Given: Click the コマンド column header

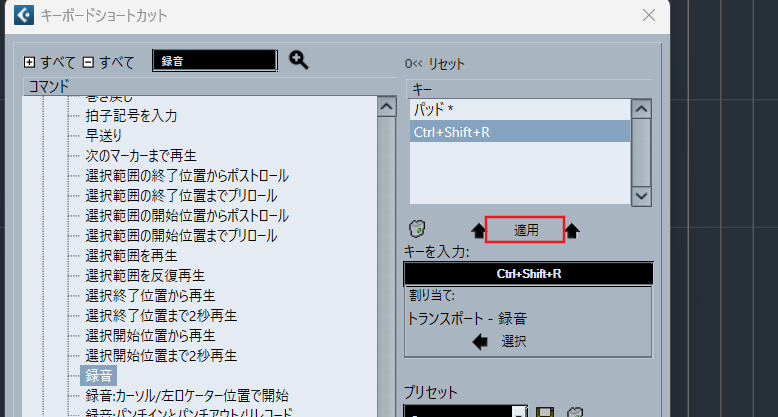Looking at the screenshot, I should point(209,86).
